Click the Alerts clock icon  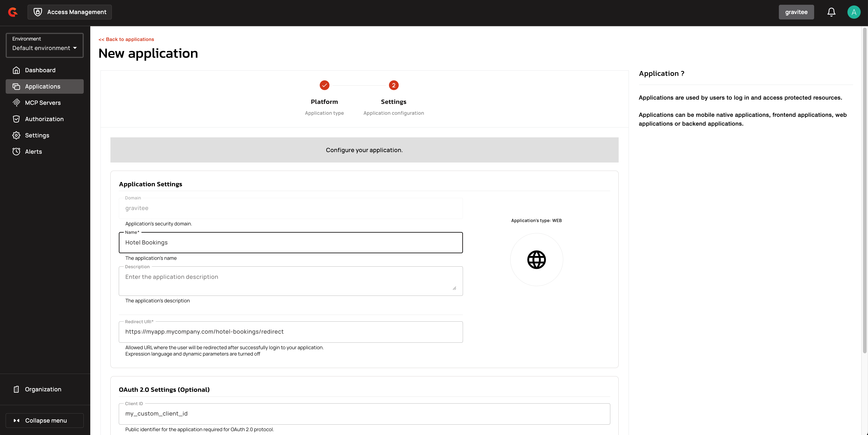coord(16,152)
